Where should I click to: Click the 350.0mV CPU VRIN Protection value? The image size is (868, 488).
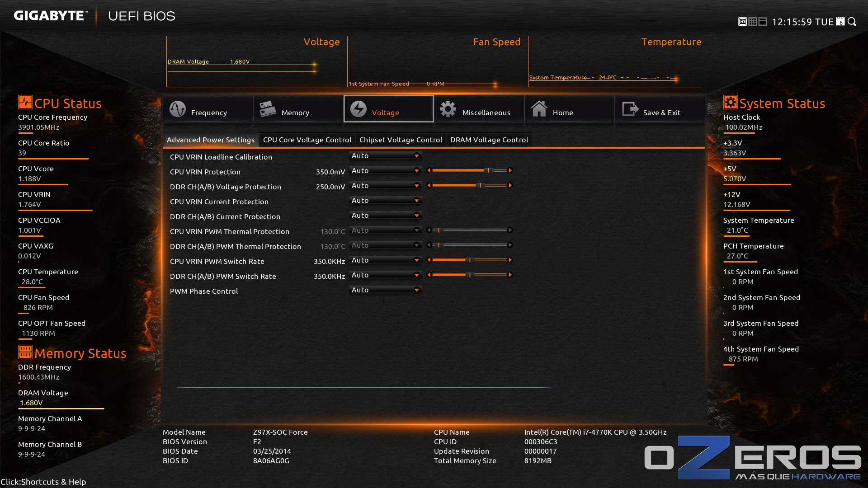click(330, 172)
